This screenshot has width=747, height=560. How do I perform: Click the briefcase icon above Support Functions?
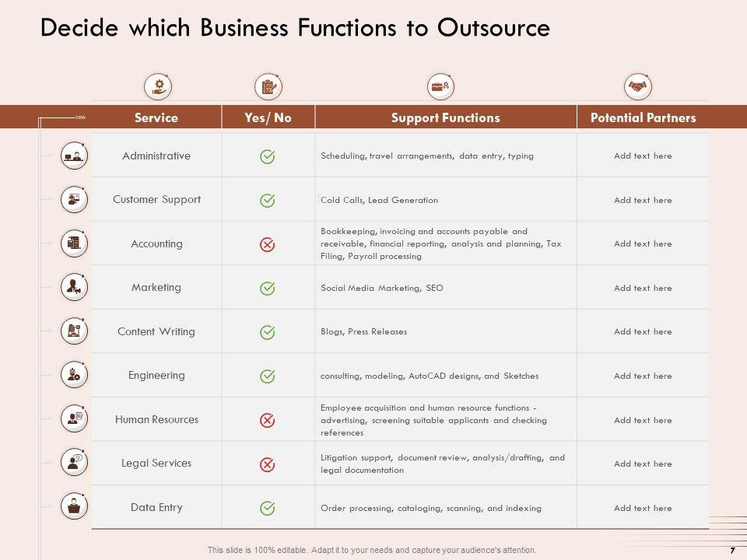[441, 86]
